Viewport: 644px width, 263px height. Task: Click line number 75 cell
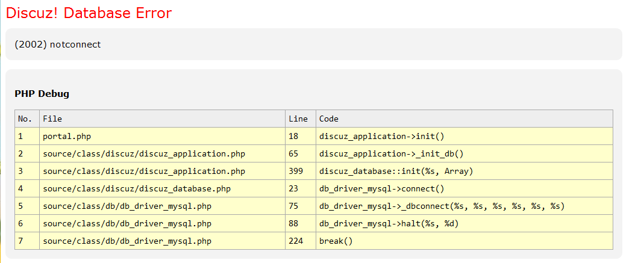(301, 206)
